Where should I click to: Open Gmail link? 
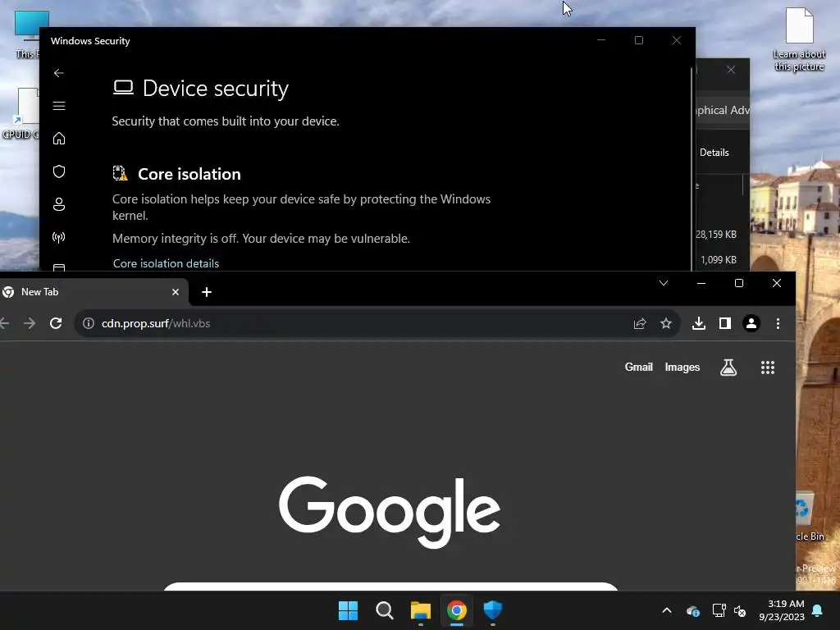click(638, 367)
